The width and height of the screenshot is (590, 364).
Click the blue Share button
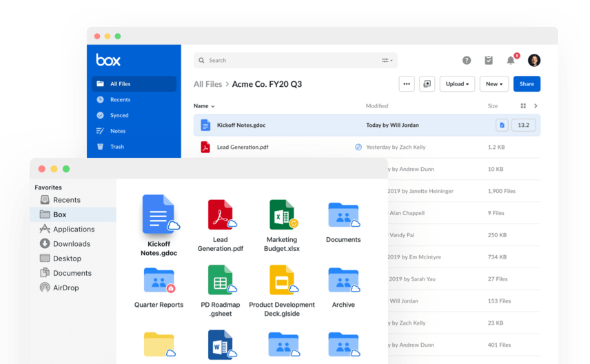[527, 84]
